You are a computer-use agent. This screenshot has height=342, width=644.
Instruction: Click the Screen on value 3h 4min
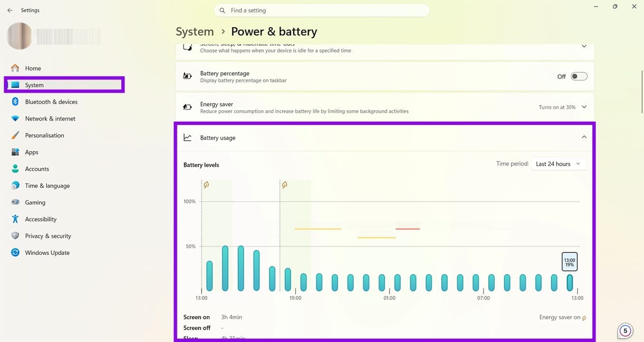[x=231, y=317]
